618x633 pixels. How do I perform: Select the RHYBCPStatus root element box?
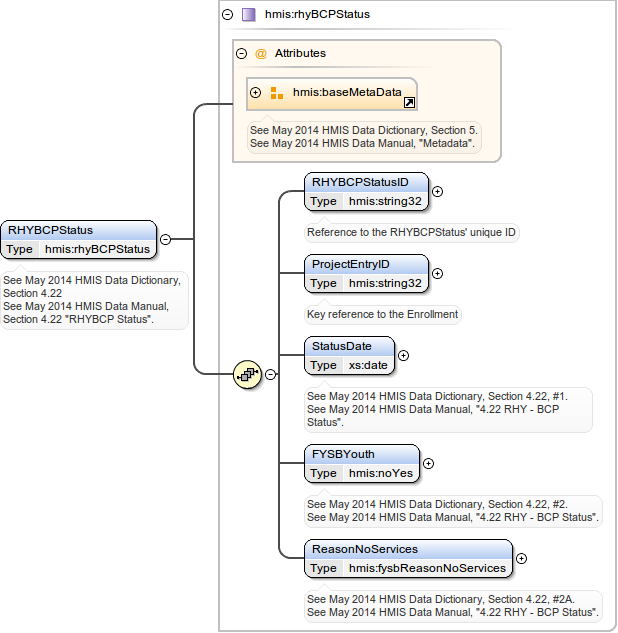click(78, 230)
